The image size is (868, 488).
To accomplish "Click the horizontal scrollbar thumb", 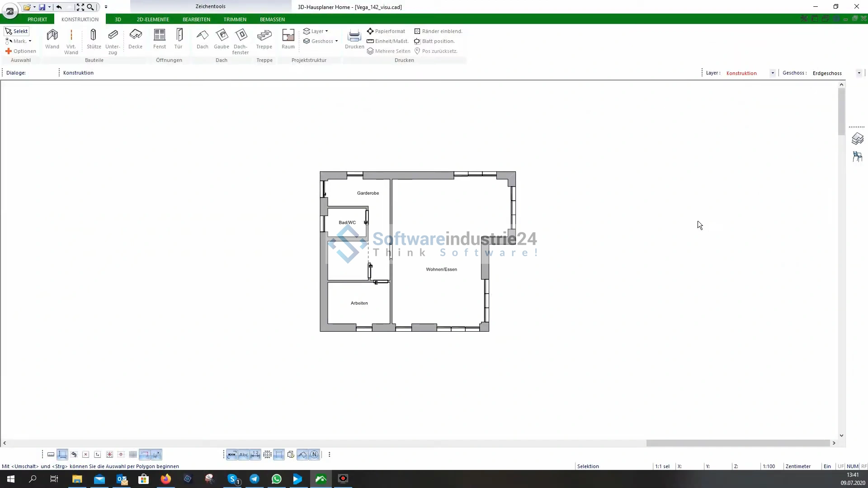I will click(x=737, y=443).
